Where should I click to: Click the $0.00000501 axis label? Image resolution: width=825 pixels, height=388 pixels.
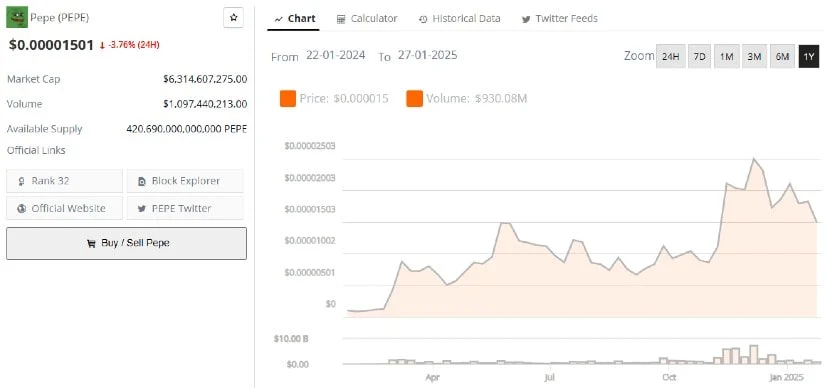pos(310,272)
